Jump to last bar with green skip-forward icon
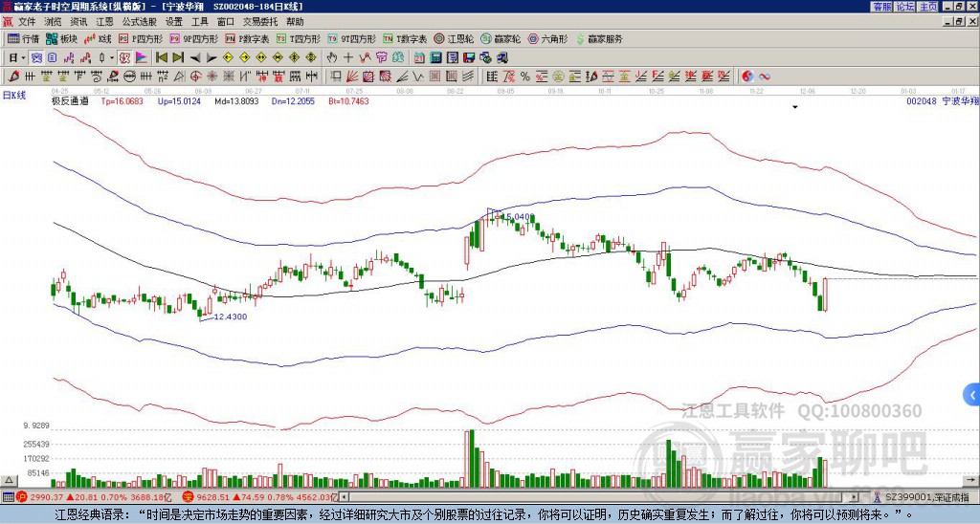 [x=178, y=58]
